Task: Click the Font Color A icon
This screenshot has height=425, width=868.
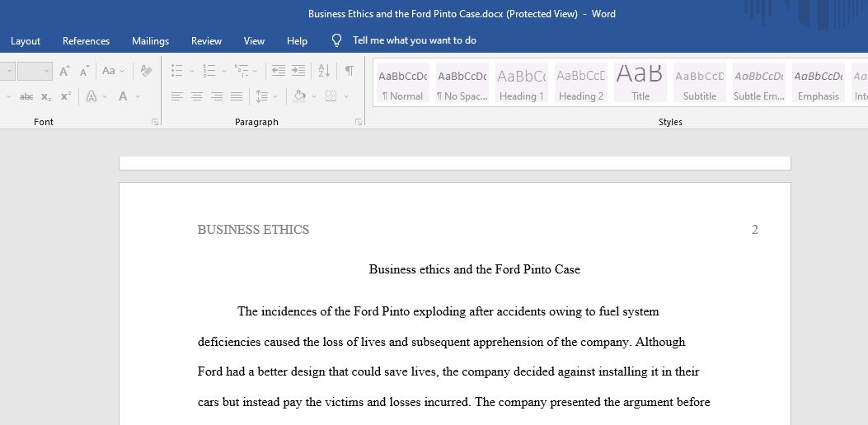Action: [123, 96]
